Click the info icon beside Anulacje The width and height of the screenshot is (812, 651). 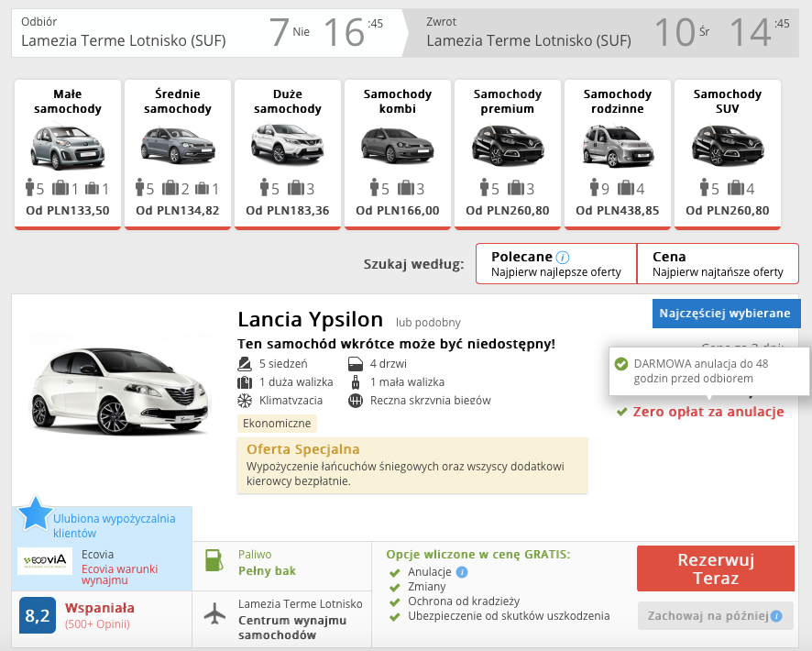pos(462,572)
